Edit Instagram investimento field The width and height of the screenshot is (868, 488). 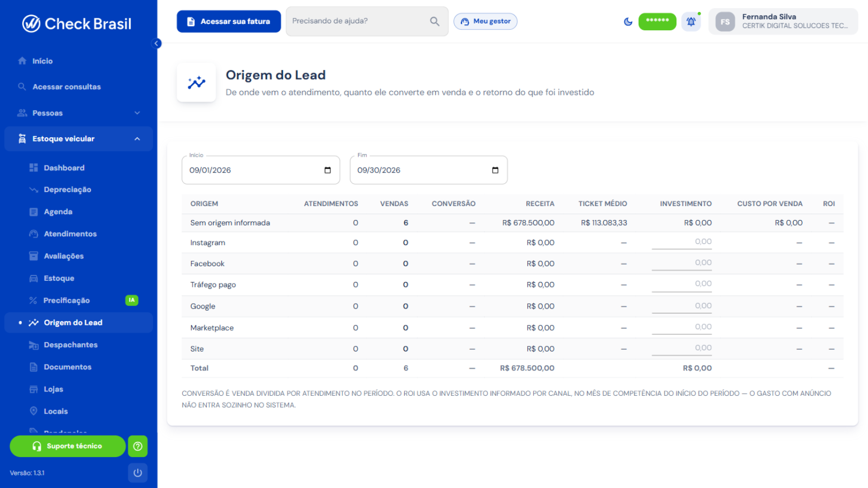pyautogui.click(x=682, y=242)
